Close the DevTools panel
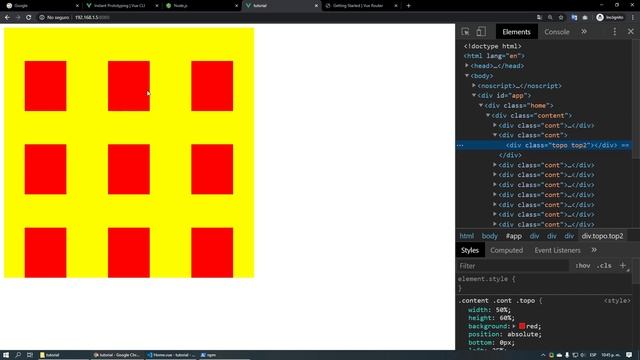This screenshot has height=360, width=640. tap(631, 32)
